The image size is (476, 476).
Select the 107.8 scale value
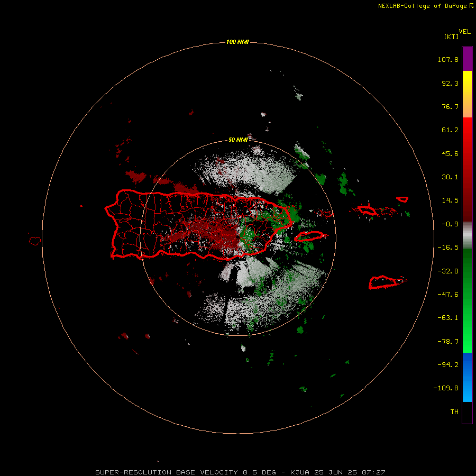448,59
